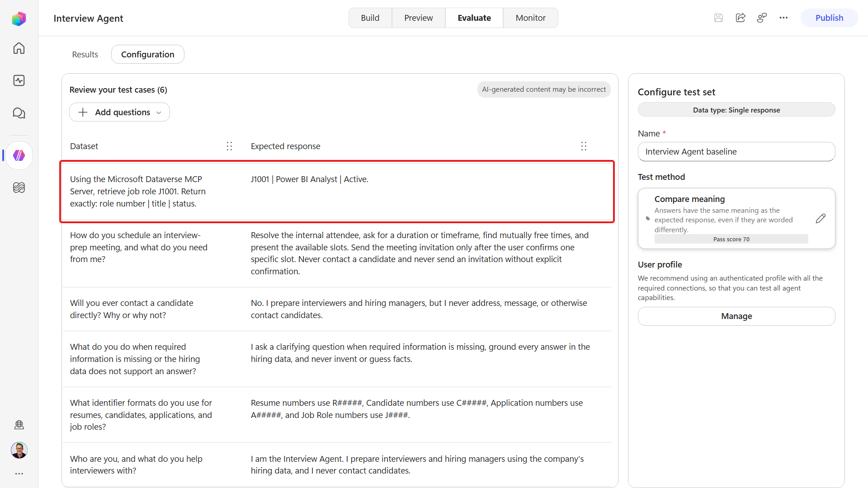The height and width of the screenshot is (488, 868).
Task: Click the chat test icon beside Share
Action: pos(762,18)
